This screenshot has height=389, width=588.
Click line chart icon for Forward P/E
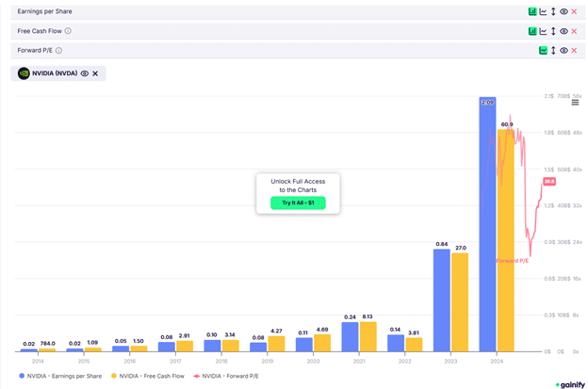pos(543,50)
